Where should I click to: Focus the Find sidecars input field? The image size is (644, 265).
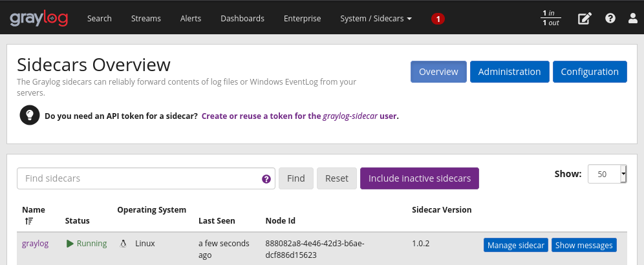click(x=146, y=178)
